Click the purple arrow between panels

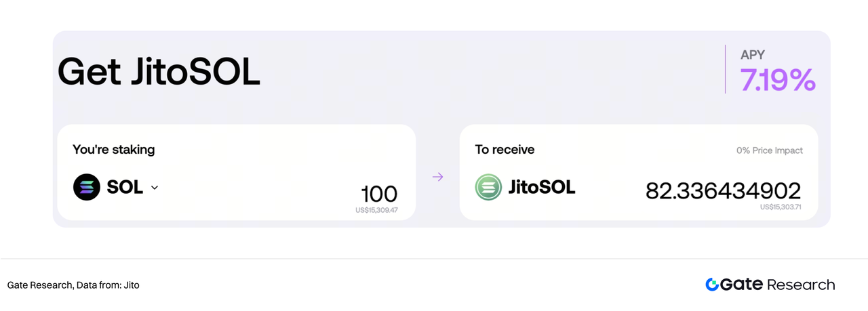tap(438, 177)
